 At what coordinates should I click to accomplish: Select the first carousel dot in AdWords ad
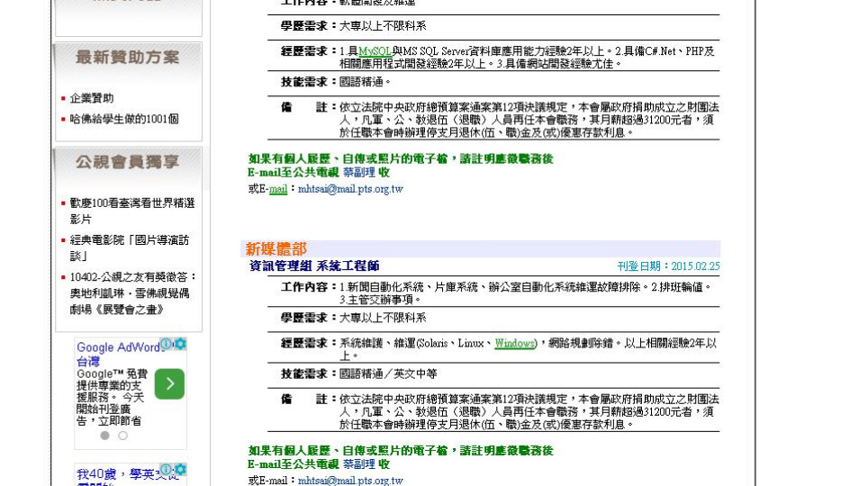(x=104, y=436)
